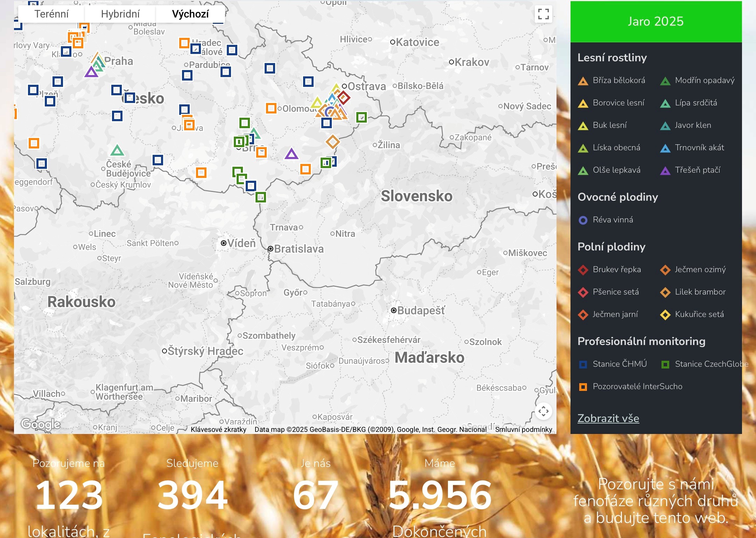This screenshot has width=756, height=538.
Task: Toggle Buk lesní legend entry
Action: tap(602, 125)
